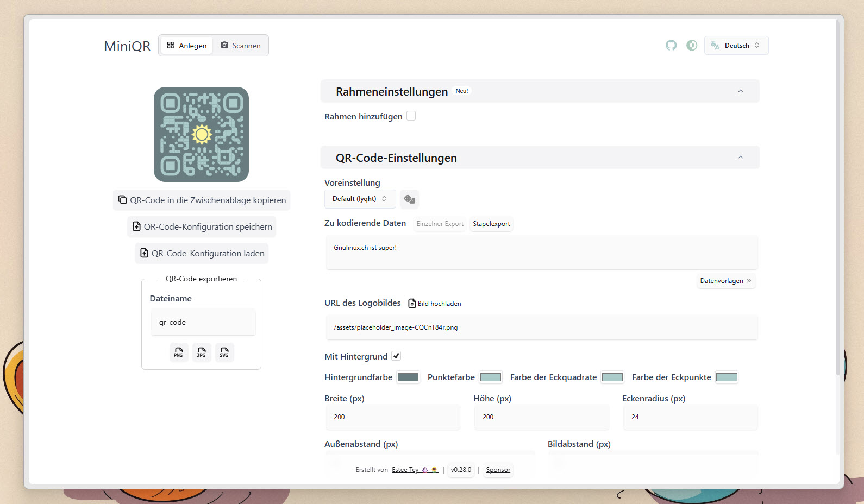The width and height of the screenshot is (864, 504).
Task: Select the Anlegen tab
Action: click(187, 46)
